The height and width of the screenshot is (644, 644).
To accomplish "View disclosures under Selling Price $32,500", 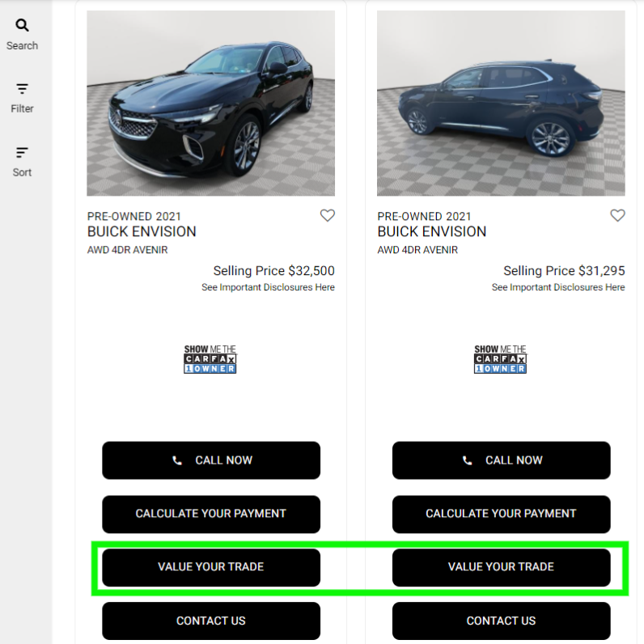I will (268, 287).
